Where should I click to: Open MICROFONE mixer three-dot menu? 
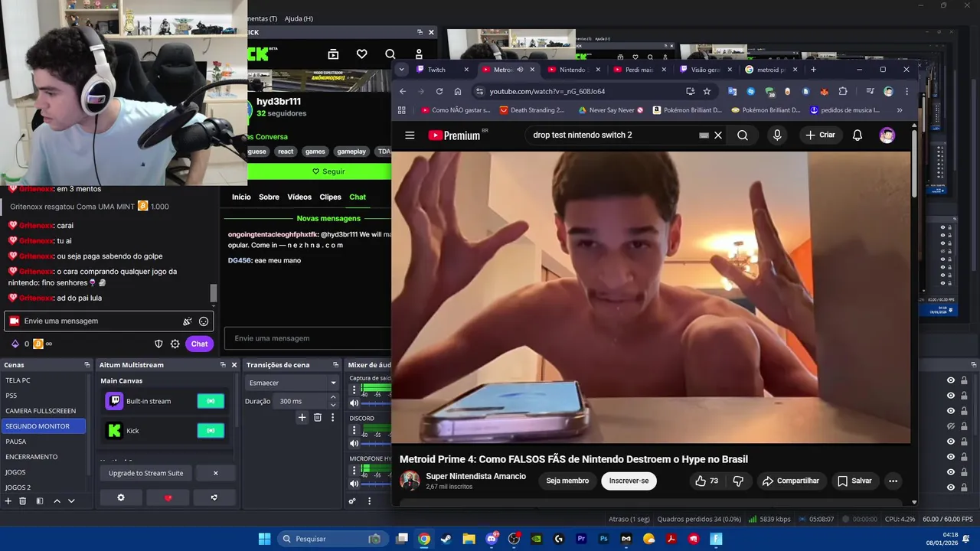click(x=354, y=471)
